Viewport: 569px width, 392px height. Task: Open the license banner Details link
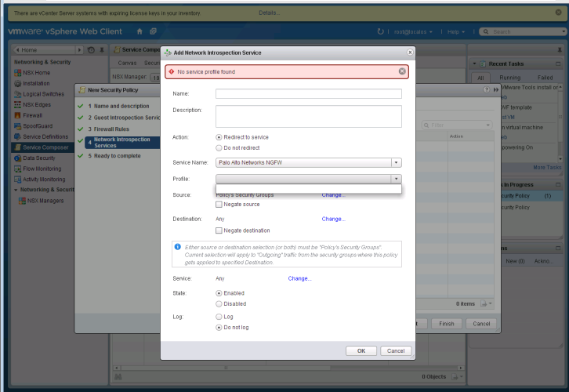point(270,13)
